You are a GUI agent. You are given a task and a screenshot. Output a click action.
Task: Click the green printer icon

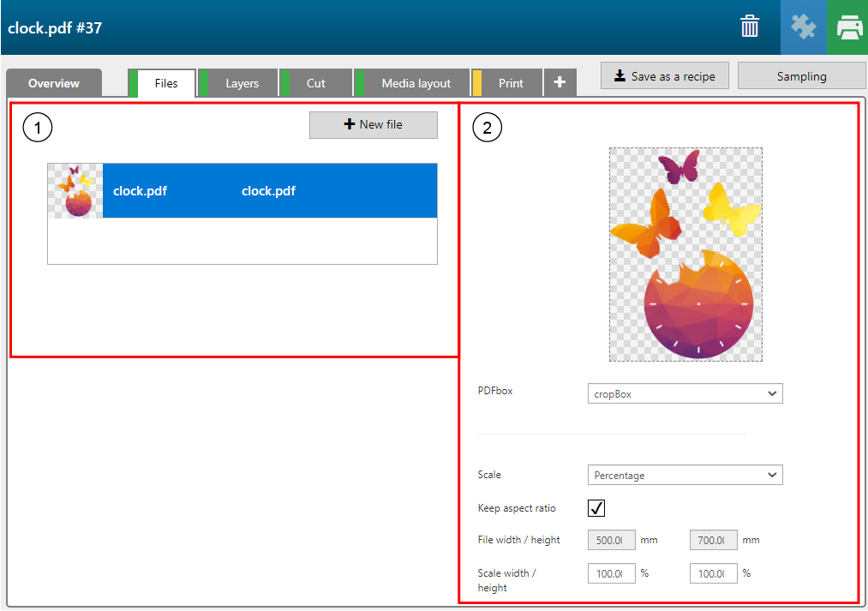pos(848,27)
